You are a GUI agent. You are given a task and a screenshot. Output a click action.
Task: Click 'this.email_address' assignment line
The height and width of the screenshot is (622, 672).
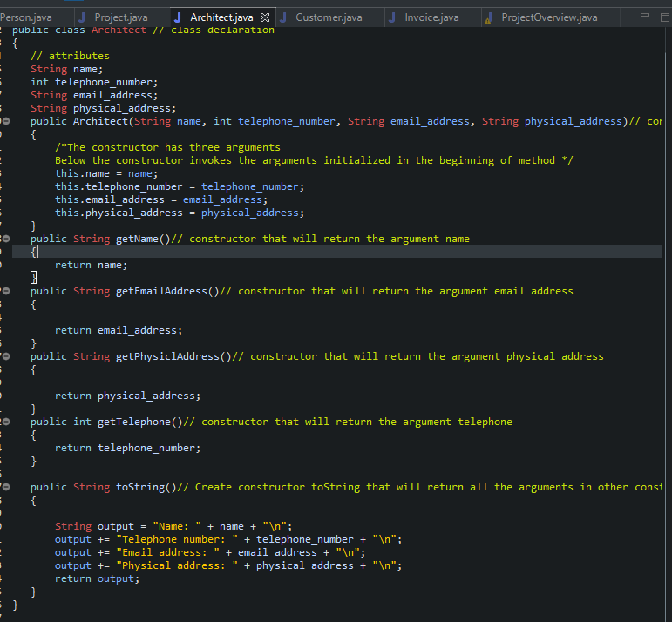click(161, 199)
